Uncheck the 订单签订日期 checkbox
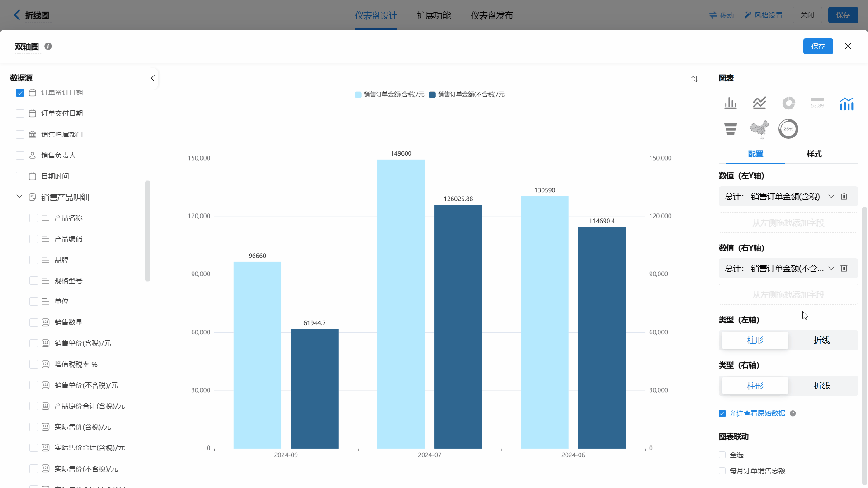868x488 pixels. coord(20,93)
